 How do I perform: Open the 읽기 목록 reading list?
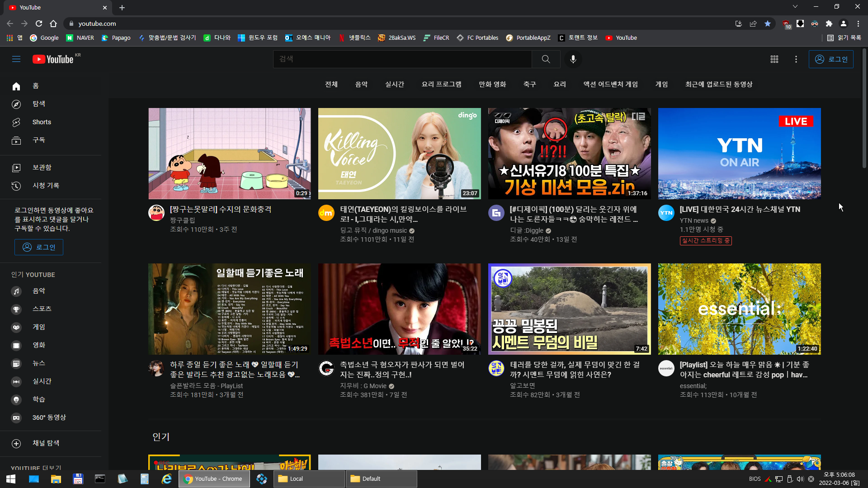[844, 38]
